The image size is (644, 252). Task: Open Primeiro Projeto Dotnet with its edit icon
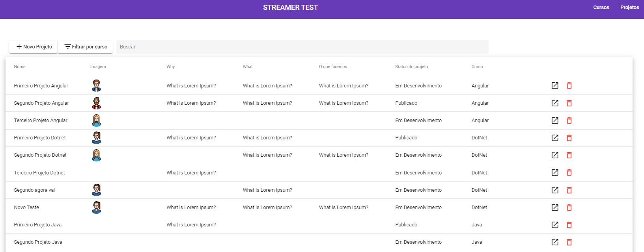click(555, 137)
